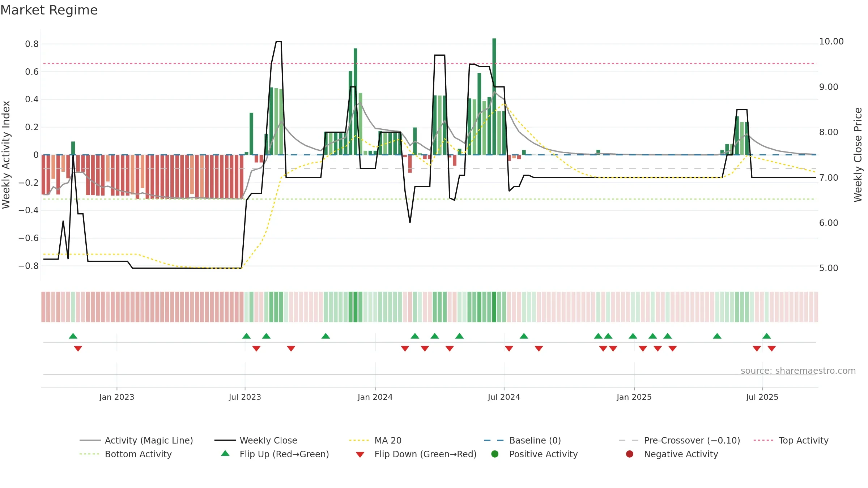Toggle the Weekly Close legend entry
The image size is (868, 488).
pyautogui.click(x=256, y=440)
